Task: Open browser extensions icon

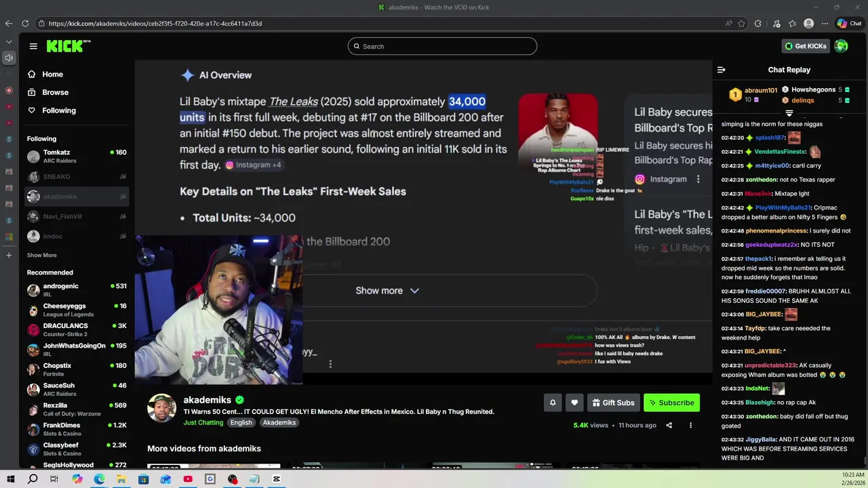Action: pos(757,24)
